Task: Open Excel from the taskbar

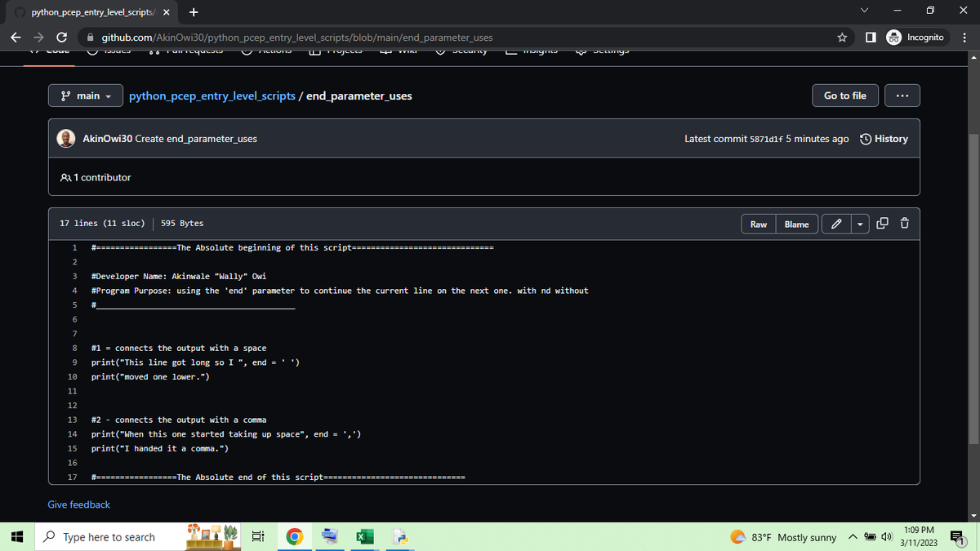Action: coord(363,536)
